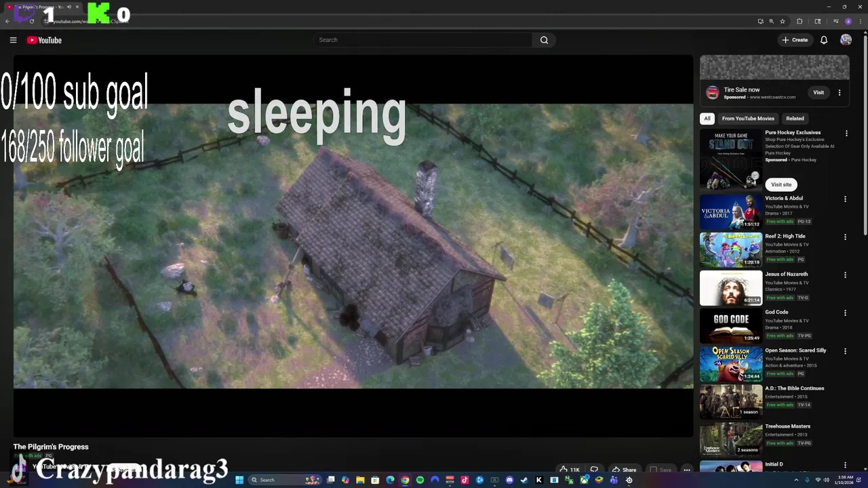Open the Chrome extensions puzzle icon
The height and width of the screenshot is (488, 868).
[800, 21]
